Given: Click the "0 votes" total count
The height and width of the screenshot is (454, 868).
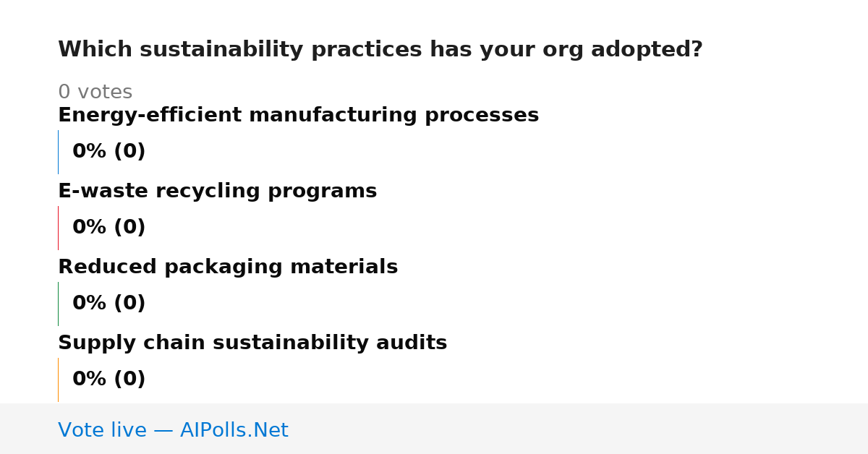Looking at the screenshot, I should pyautogui.click(x=95, y=93).
